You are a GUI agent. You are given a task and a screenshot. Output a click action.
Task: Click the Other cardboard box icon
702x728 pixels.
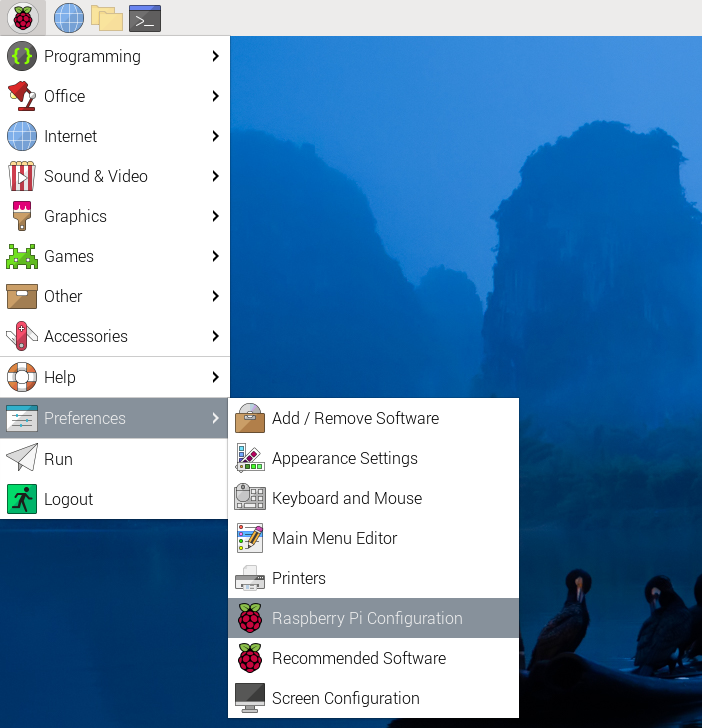point(22,296)
